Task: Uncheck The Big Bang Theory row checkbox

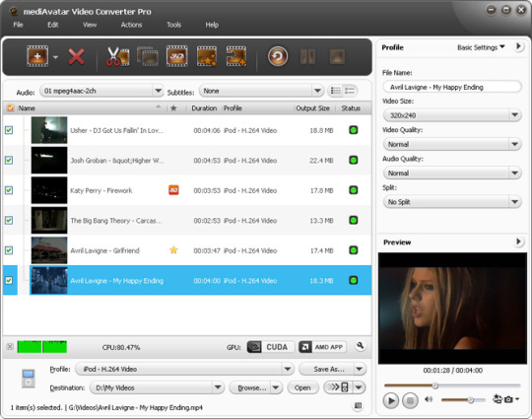Action: click(x=9, y=220)
